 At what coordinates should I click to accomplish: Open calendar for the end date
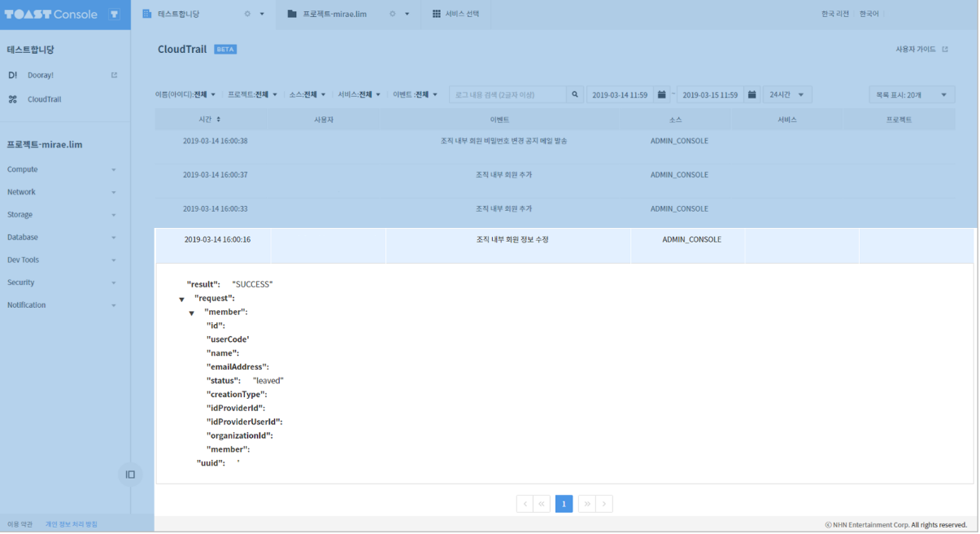pos(752,94)
